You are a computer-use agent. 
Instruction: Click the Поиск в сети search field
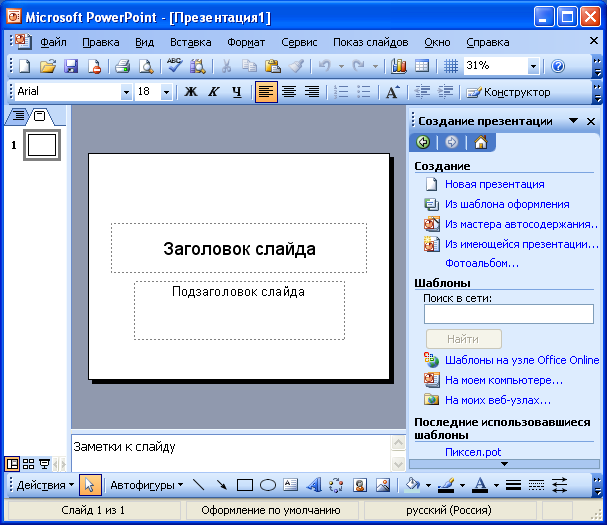(x=509, y=314)
